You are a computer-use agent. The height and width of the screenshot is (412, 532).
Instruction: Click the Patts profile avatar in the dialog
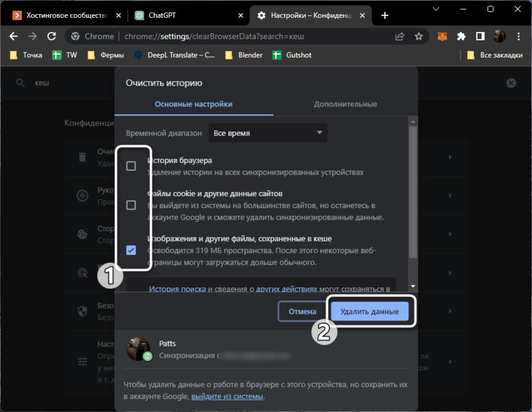click(x=138, y=349)
